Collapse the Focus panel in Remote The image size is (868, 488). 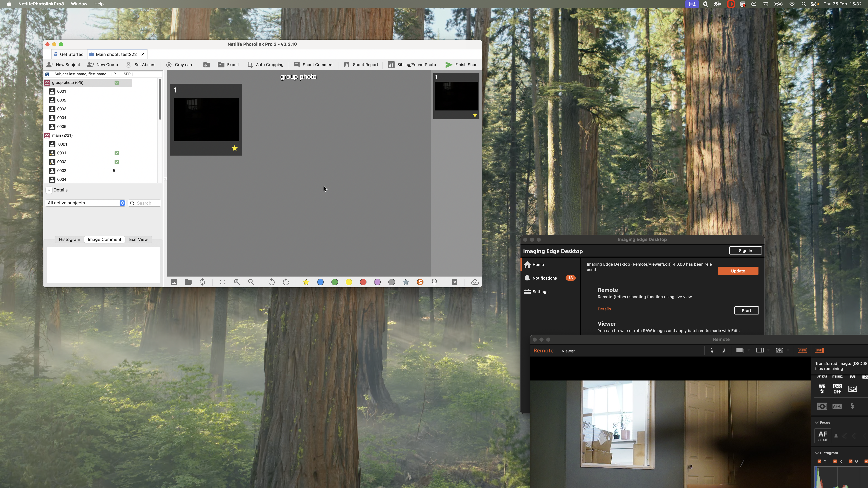click(817, 422)
